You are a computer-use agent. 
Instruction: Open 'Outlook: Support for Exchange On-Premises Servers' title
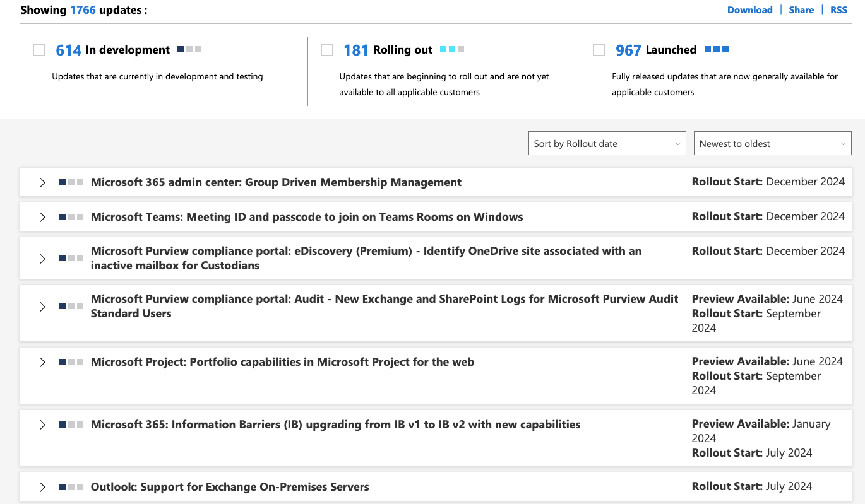pos(230,487)
